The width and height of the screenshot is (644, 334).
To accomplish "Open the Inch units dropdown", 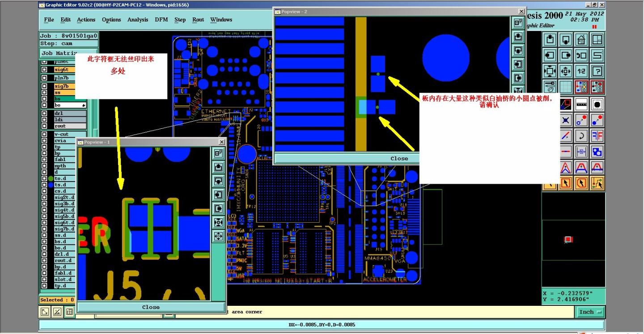I will click(590, 312).
